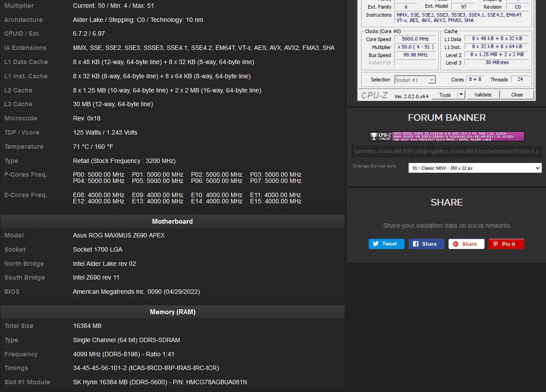Click the Google Plus Share button
The width and height of the screenshot is (546, 392).
tap(466, 244)
